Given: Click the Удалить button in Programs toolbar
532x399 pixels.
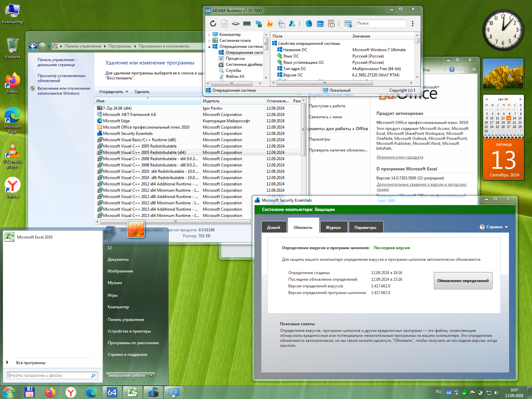Looking at the screenshot, I should [x=142, y=92].
